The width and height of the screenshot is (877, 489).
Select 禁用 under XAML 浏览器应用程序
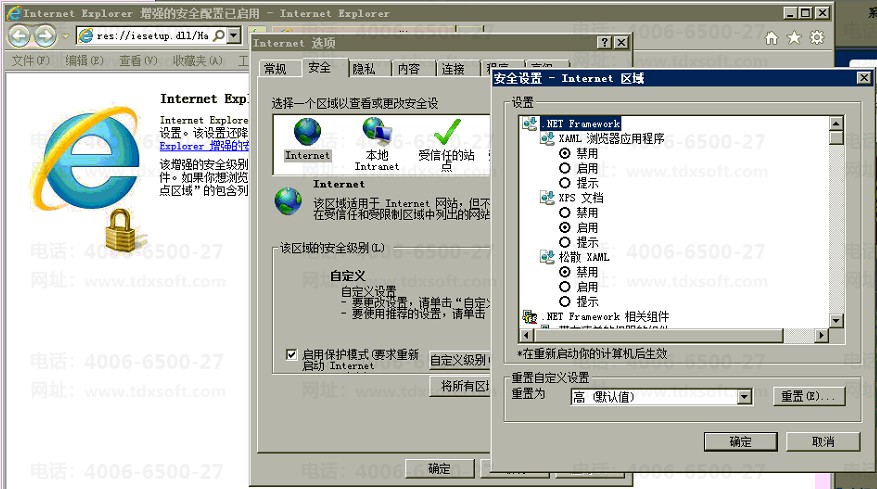[565, 153]
